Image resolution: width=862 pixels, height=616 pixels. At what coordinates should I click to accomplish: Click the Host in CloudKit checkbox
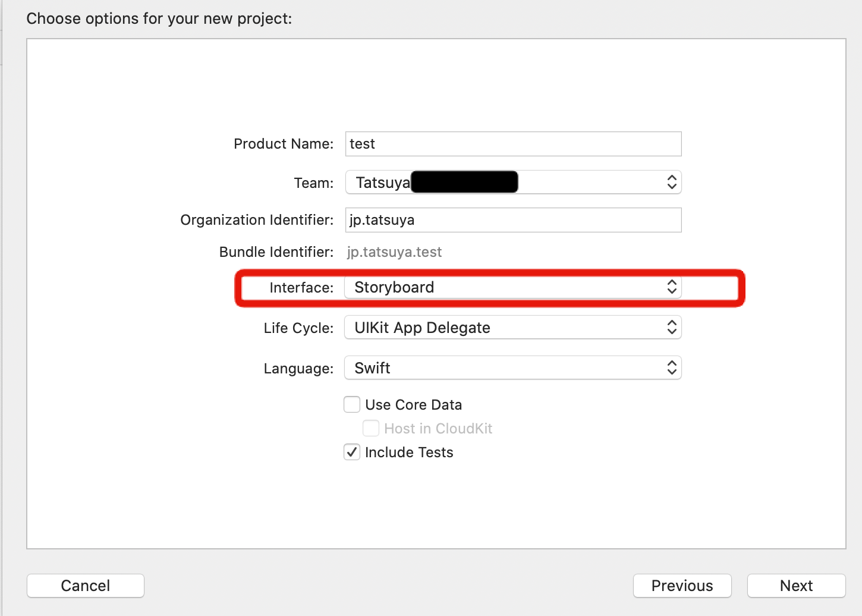point(371,429)
